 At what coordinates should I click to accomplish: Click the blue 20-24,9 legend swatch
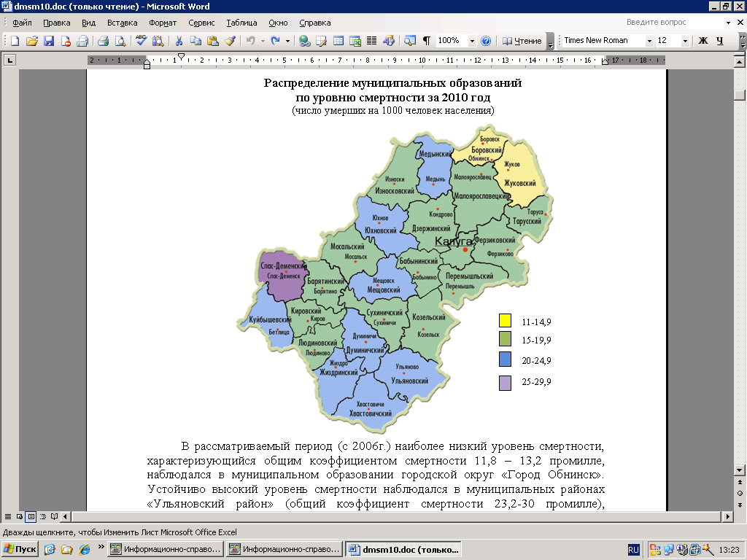505,359
